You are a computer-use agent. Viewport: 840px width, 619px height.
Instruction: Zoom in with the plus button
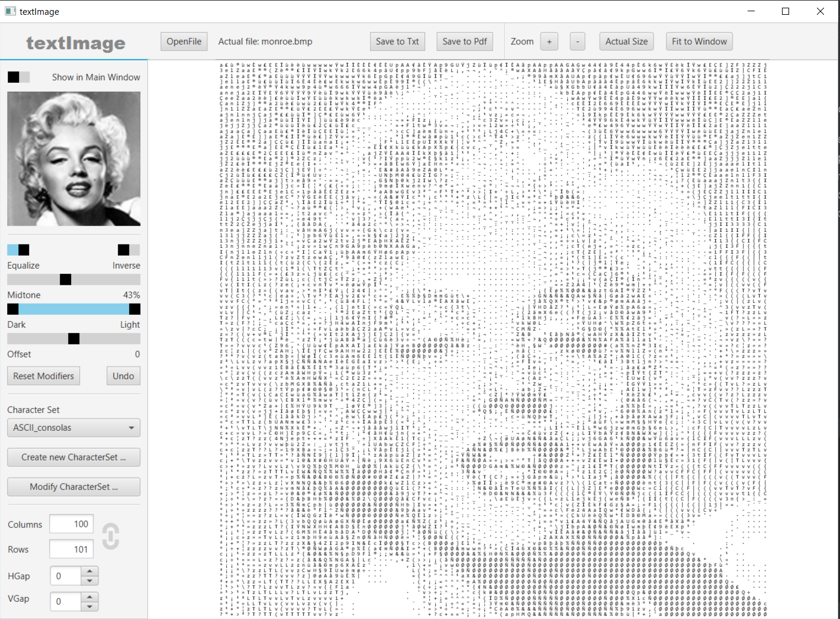[x=549, y=41]
